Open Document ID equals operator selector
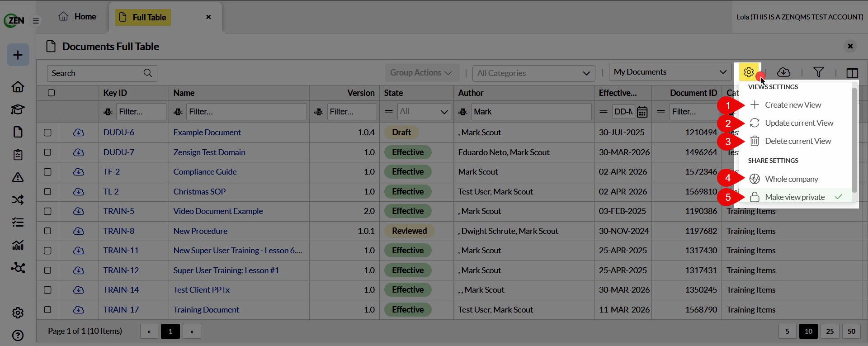Image resolution: width=868 pixels, height=346 pixels. (661, 112)
